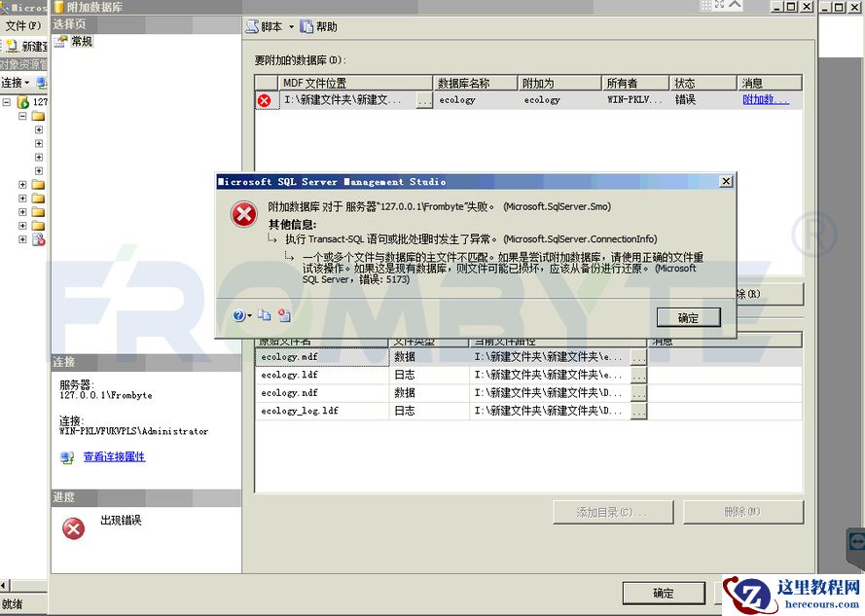Click the 帮助 help icon on dialog toolbar

click(306, 26)
